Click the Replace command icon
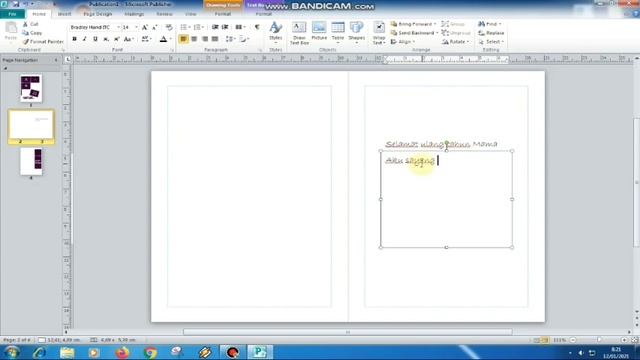 click(x=482, y=33)
